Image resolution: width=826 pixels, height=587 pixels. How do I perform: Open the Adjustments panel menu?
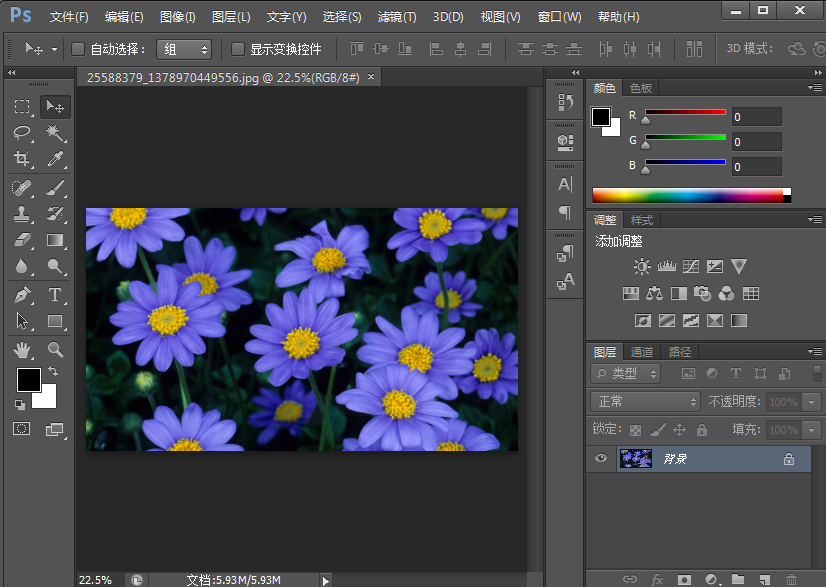[815, 219]
